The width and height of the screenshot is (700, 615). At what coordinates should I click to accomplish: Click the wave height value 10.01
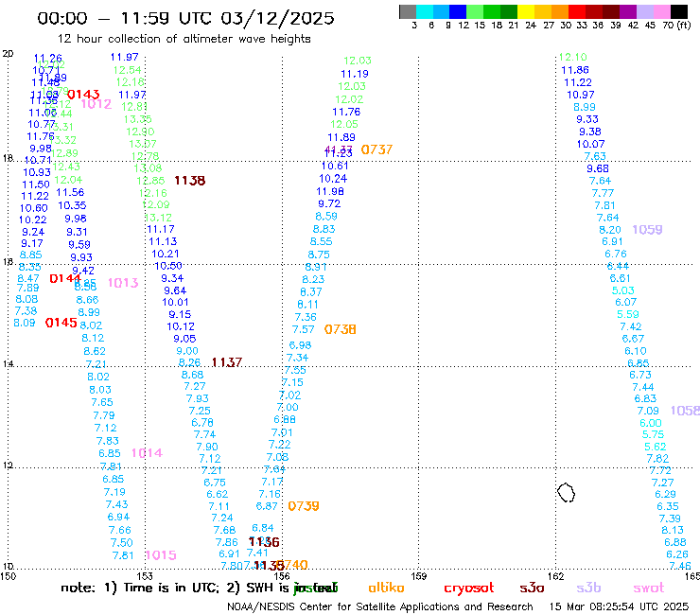click(x=175, y=303)
